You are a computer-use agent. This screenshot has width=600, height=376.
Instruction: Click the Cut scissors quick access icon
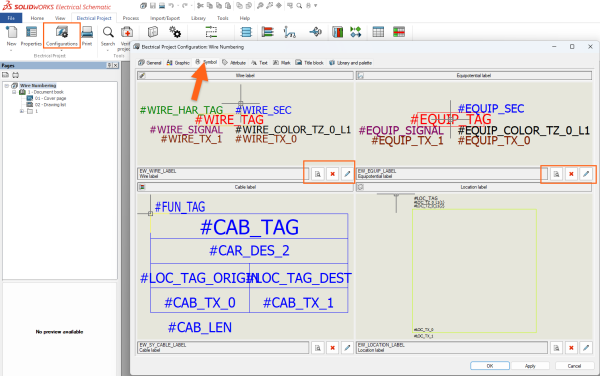(200, 6)
